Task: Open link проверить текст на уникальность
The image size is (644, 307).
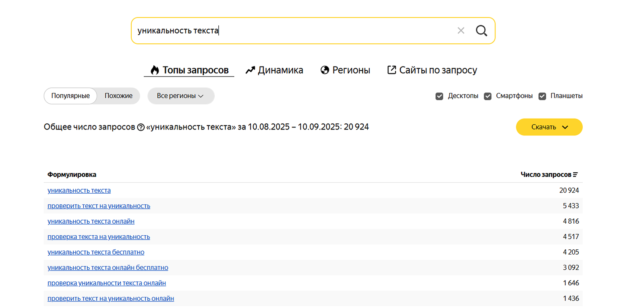Action: [x=99, y=206]
